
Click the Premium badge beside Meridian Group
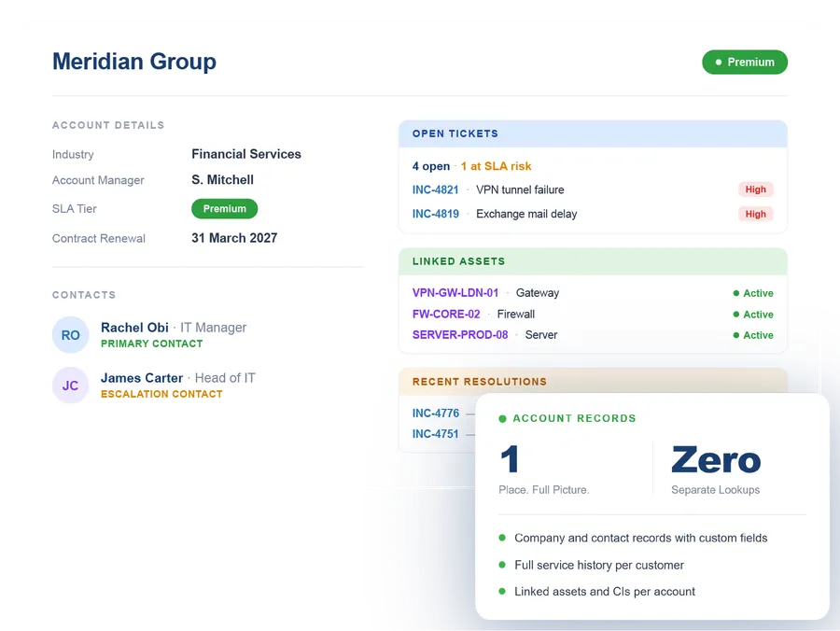[745, 63]
